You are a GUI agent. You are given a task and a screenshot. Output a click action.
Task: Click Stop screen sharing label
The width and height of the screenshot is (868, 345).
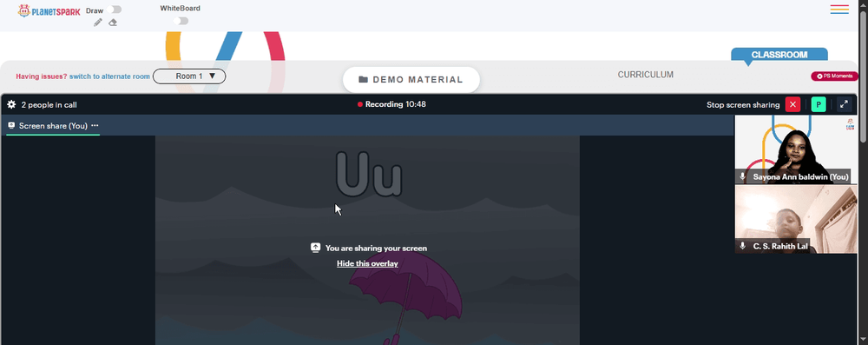click(743, 105)
